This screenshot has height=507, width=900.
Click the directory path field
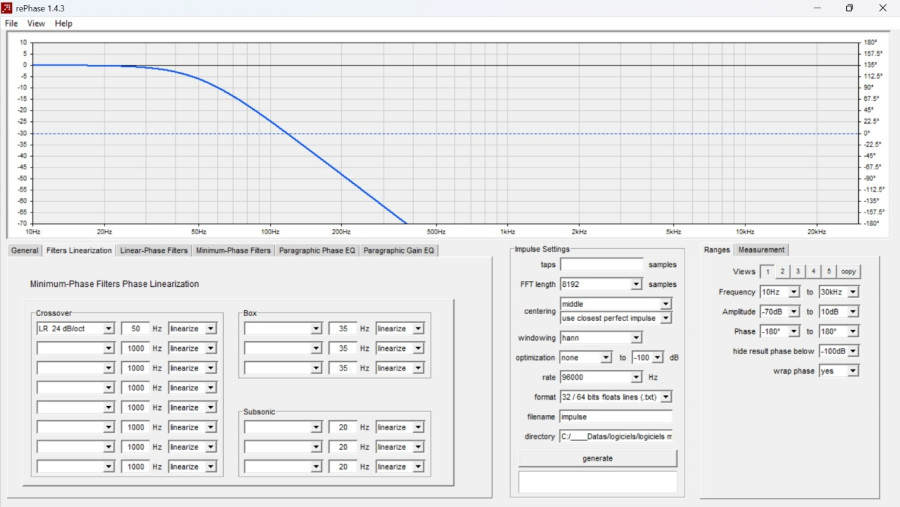[615, 436]
